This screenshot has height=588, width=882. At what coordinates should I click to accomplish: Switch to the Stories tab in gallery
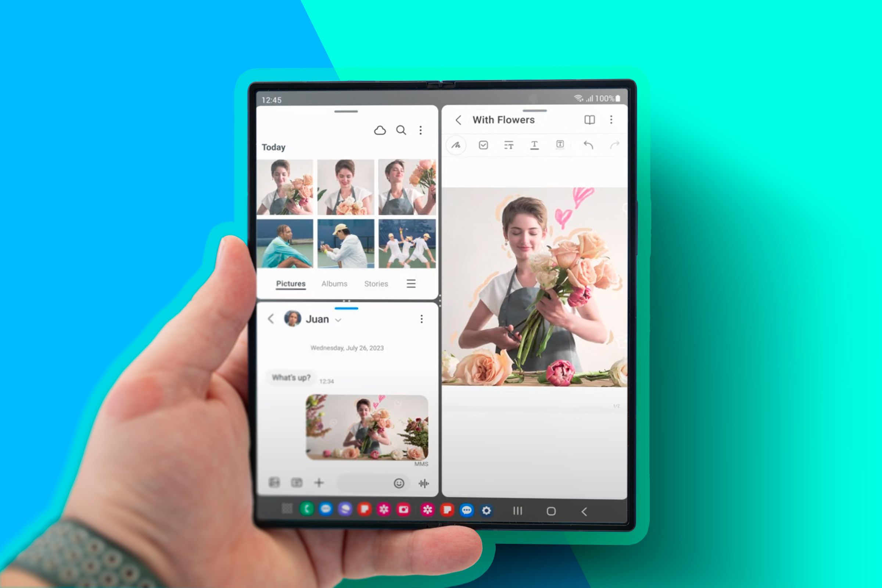(x=376, y=283)
